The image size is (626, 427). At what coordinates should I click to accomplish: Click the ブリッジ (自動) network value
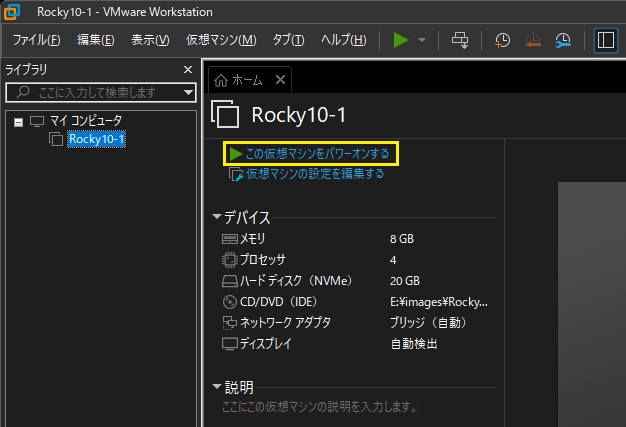click(x=428, y=322)
